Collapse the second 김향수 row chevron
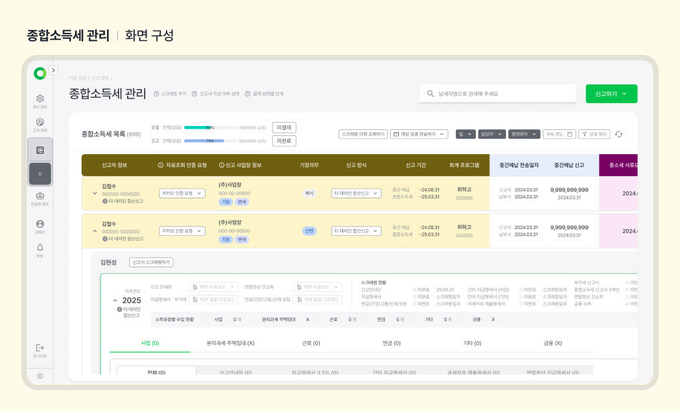 (95, 231)
